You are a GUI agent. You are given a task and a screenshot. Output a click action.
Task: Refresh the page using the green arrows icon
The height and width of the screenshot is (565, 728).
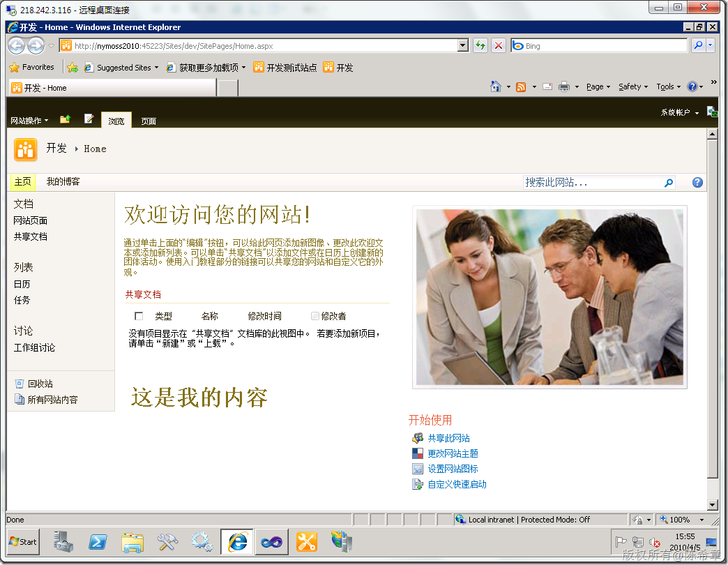point(480,45)
